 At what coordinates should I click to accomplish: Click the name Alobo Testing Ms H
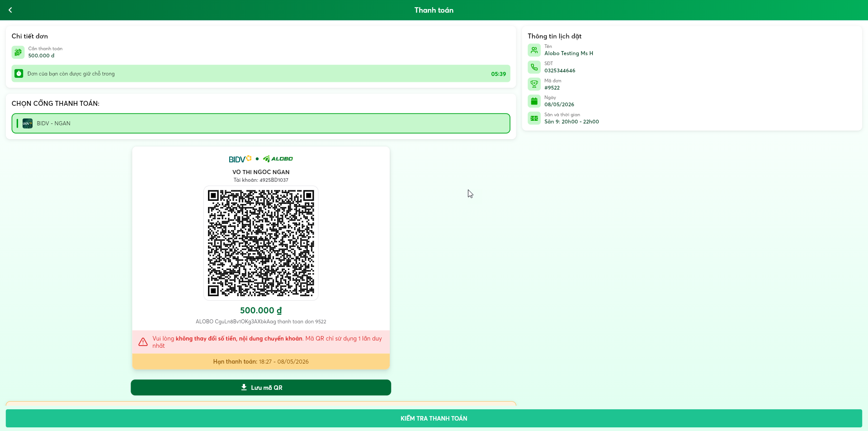click(x=569, y=53)
